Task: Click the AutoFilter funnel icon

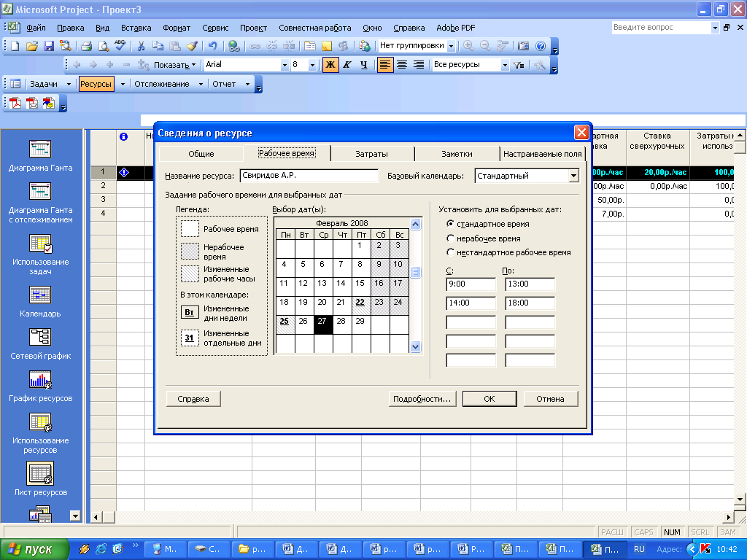Action: tap(519, 65)
